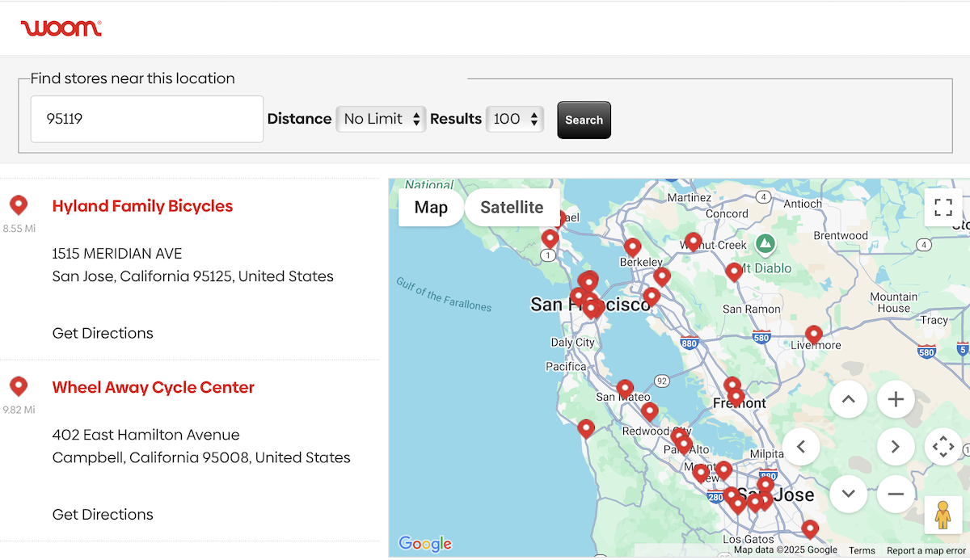Pan the map up
This screenshot has height=560, width=970.
pyautogui.click(x=848, y=399)
